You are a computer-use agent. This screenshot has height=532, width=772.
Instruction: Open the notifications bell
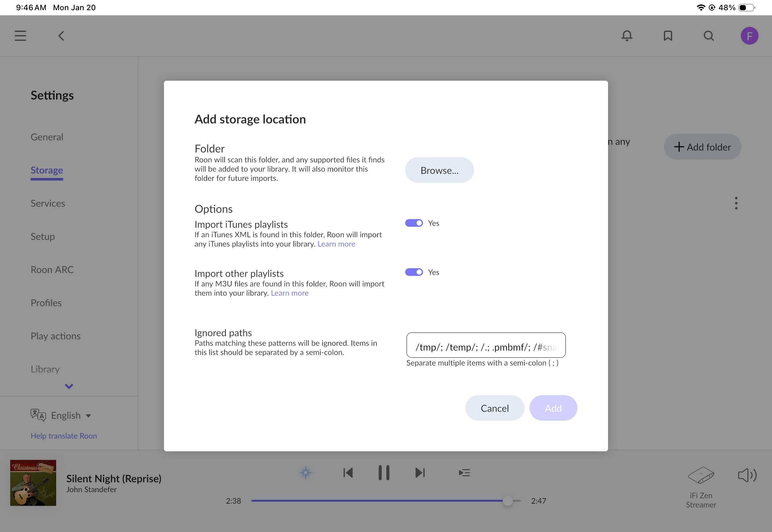[627, 36]
